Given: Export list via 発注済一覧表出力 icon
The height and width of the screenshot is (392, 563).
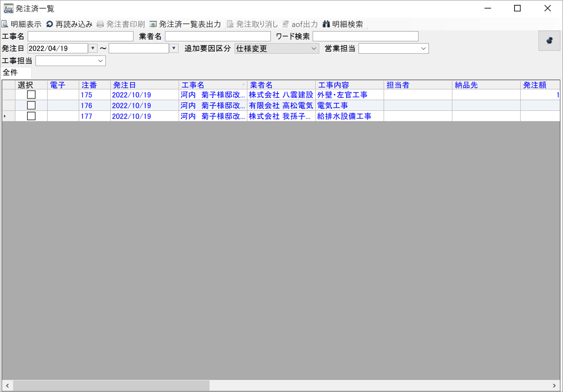Looking at the screenshot, I should pos(153,24).
